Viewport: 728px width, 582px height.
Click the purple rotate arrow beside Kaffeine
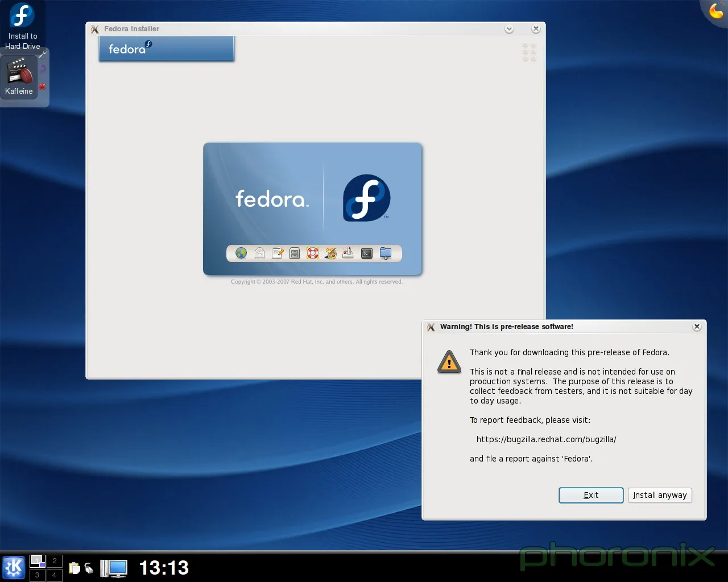click(43, 69)
